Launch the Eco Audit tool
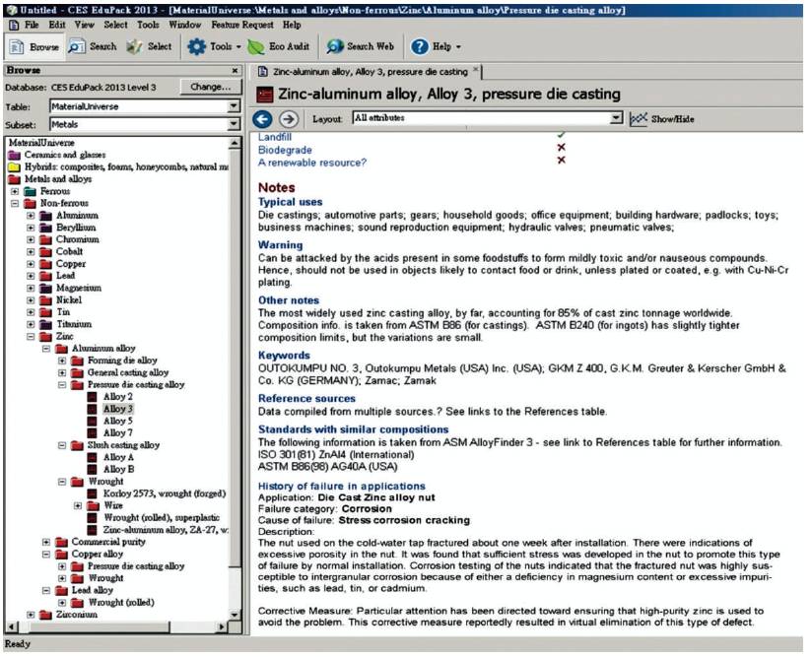 click(279, 47)
